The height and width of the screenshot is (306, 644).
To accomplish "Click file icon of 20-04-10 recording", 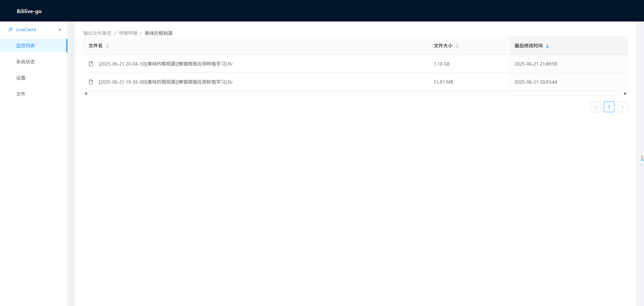I will click(x=91, y=64).
